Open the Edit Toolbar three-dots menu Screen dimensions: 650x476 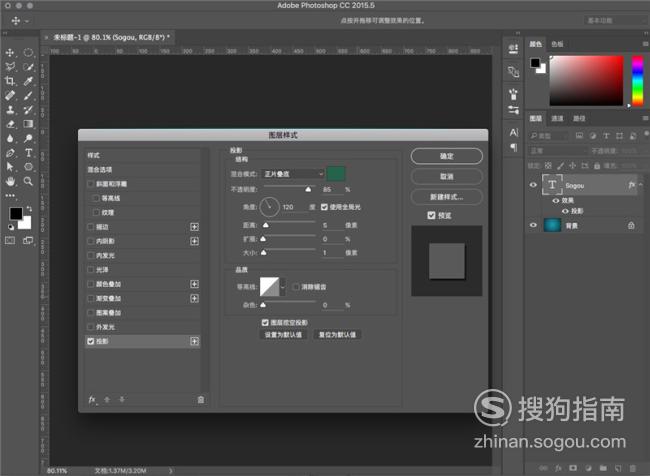pos(10,195)
